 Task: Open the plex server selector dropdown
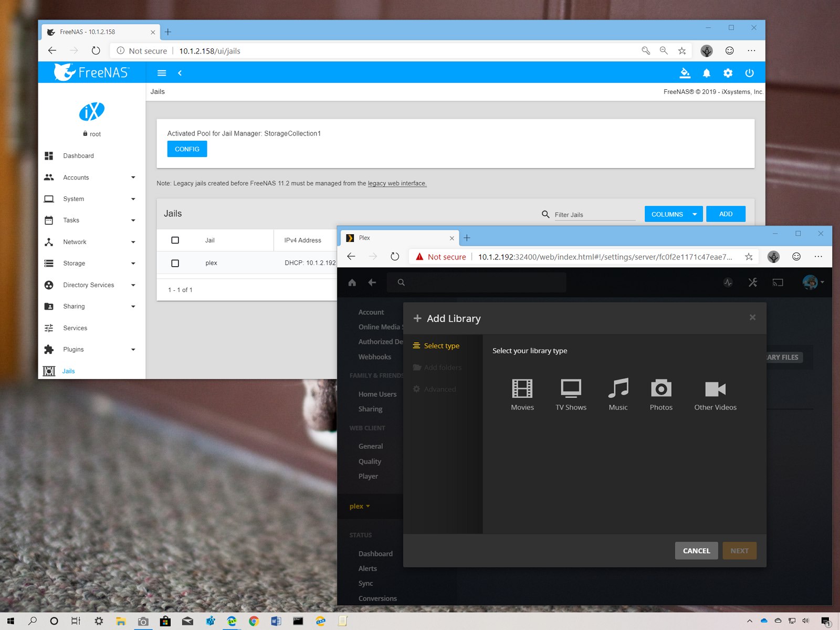pyautogui.click(x=358, y=506)
